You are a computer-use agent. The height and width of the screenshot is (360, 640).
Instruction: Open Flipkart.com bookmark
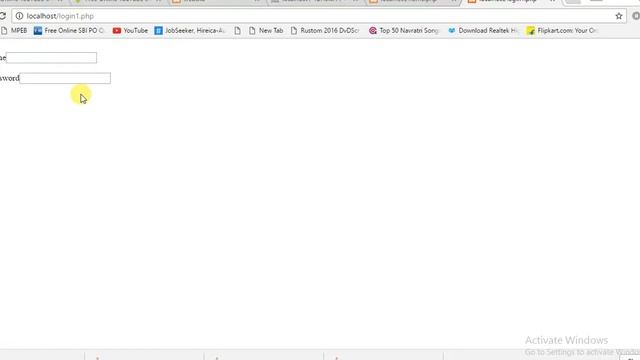[x=562, y=31]
